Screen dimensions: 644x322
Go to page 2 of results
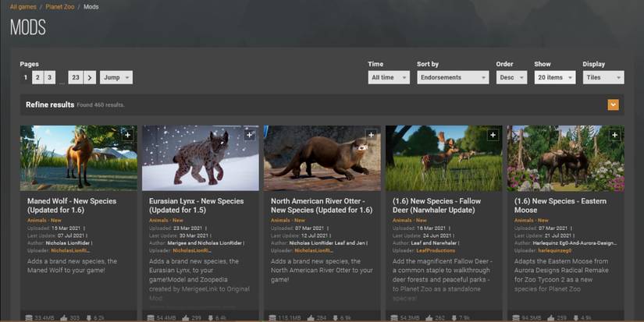tap(37, 77)
